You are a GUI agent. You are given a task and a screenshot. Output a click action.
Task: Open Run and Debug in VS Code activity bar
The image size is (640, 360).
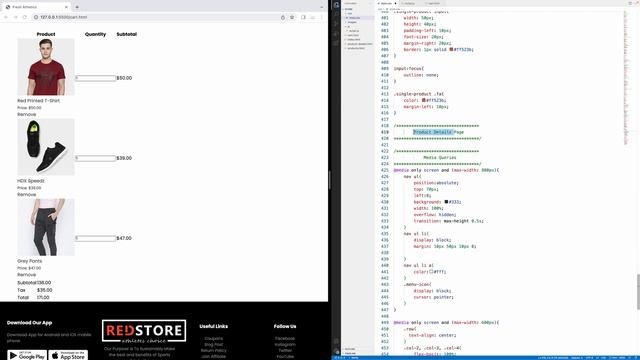coord(336,33)
